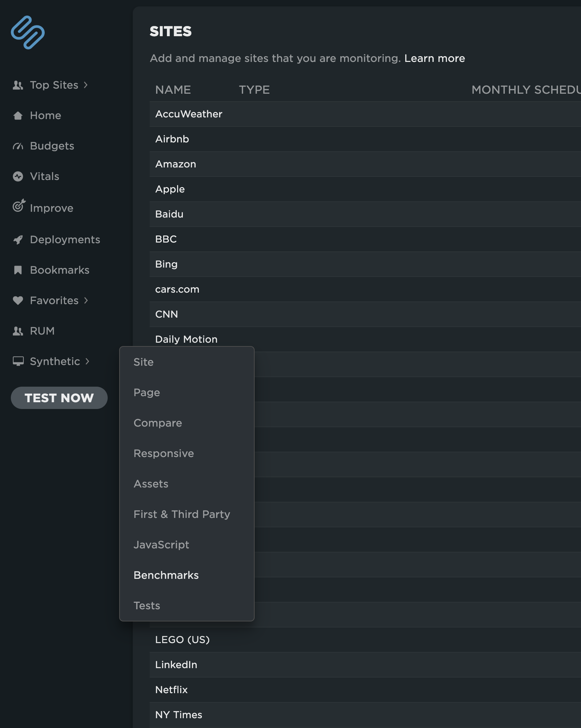Viewport: 581px width, 728px height.
Task: Expand the Top Sites chevron
Action: click(x=86, y=85)
